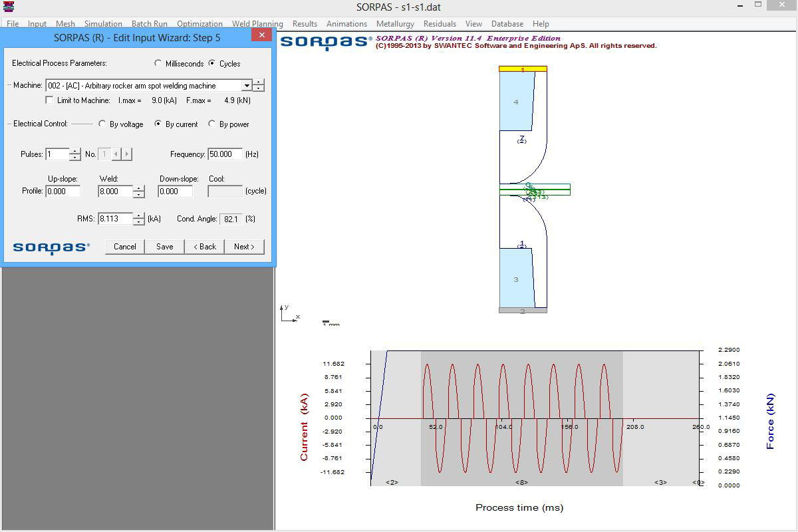Screen dimensions: 798x532
Task: Click the yellow top tool bar labeled 1
Action: [x=523, y=69]
